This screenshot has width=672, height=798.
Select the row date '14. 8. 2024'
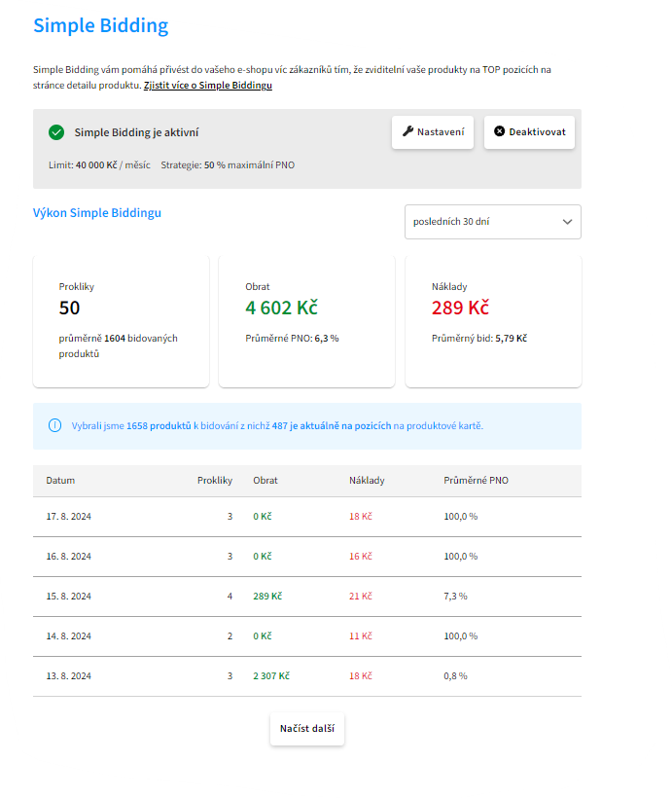(69, 636)
